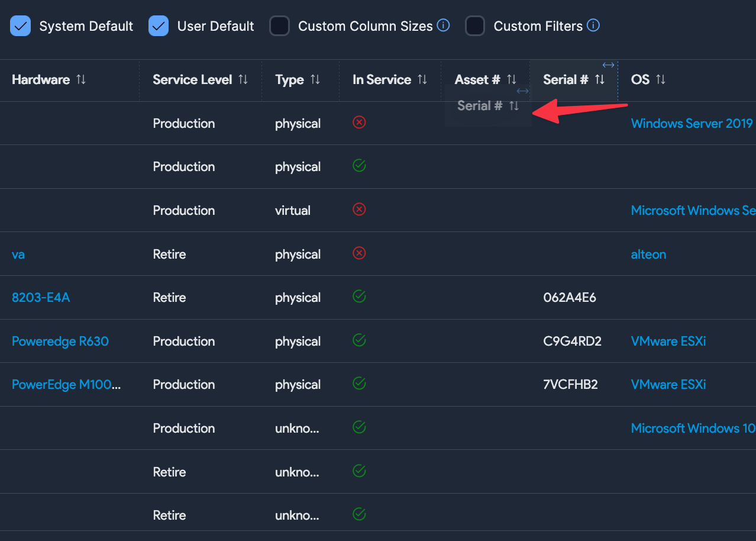Click Custom Column Sizes info icon
This screenshot has height=541, width=756.
click(x=443, y=25)
